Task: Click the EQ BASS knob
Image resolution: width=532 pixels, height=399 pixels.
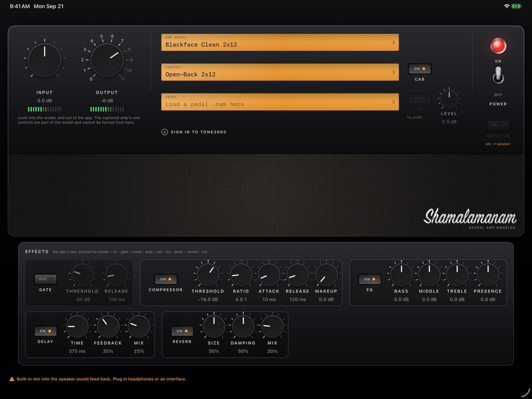Action: [x=401, y=274]
